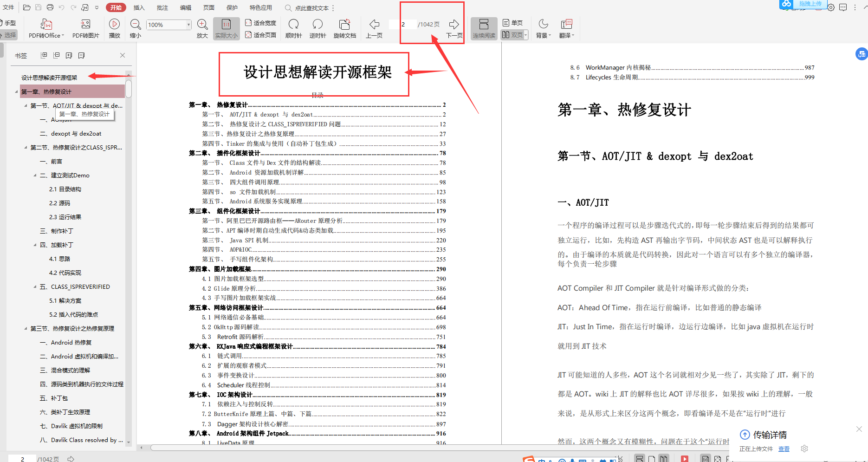Switch to 双页 two-page view
The height and width of the screenshot is (462, 868).
point(512,35)
